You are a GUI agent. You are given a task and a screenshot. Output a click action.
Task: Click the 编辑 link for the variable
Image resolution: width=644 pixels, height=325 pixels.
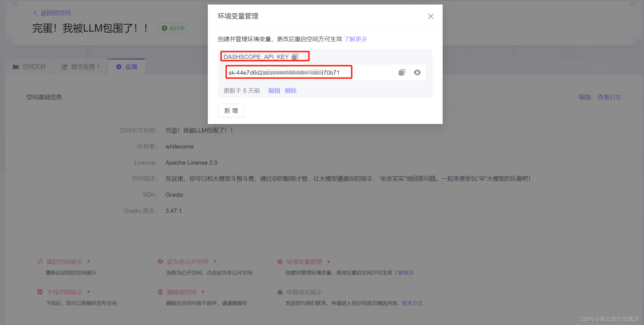(274, 91)
